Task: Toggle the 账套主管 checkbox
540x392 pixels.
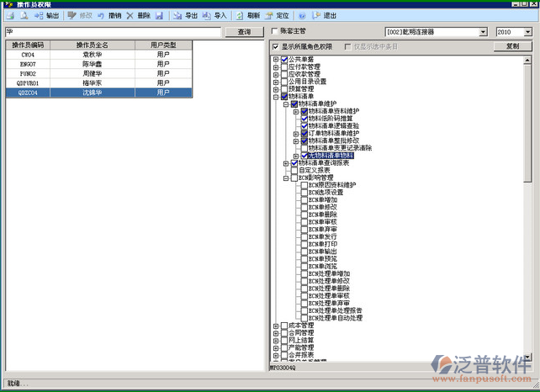Action: click(x=275, y=31)
